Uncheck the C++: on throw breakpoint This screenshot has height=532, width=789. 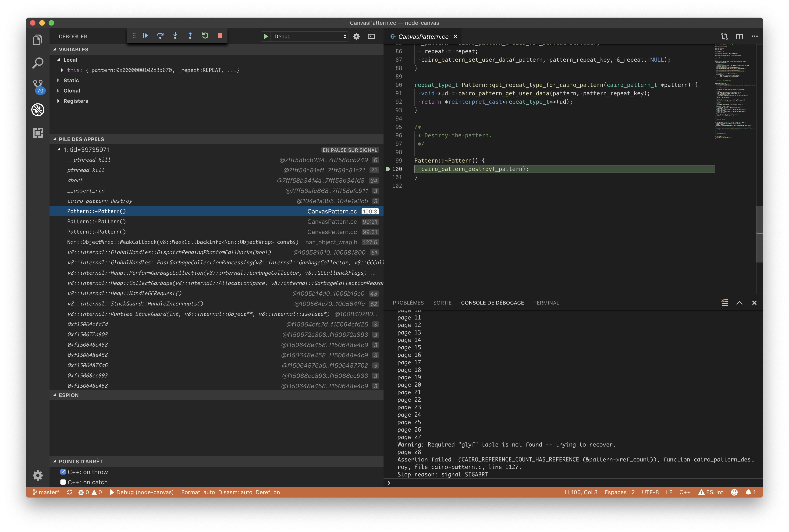click(x=63, y=472)
